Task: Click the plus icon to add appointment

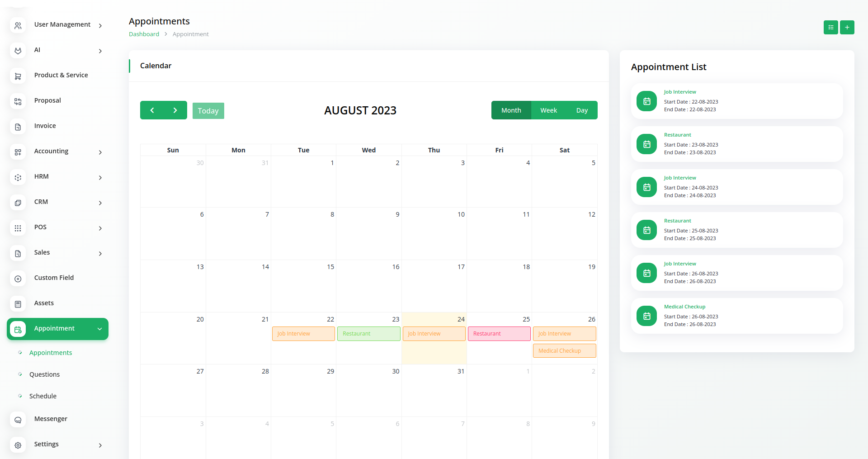Action: (x=847, y=28)
